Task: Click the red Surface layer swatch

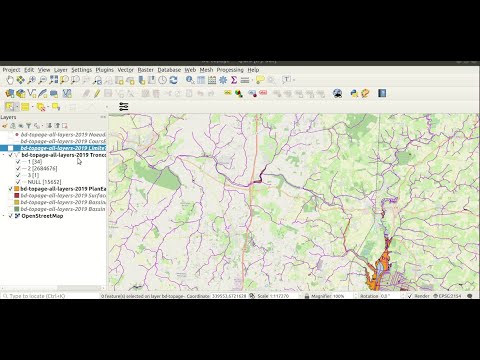Action: tap(17, 196)
